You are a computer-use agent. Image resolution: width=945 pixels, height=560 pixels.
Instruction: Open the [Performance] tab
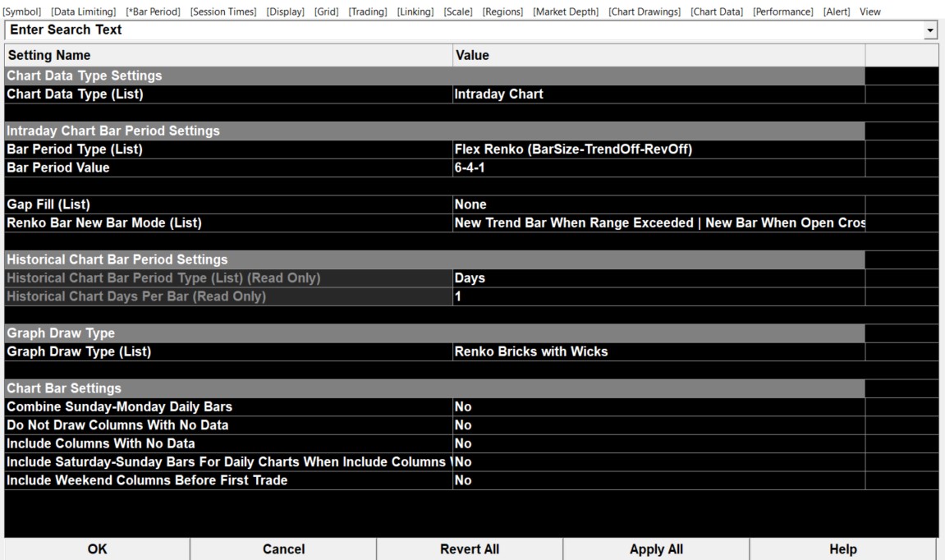(783, 11)
